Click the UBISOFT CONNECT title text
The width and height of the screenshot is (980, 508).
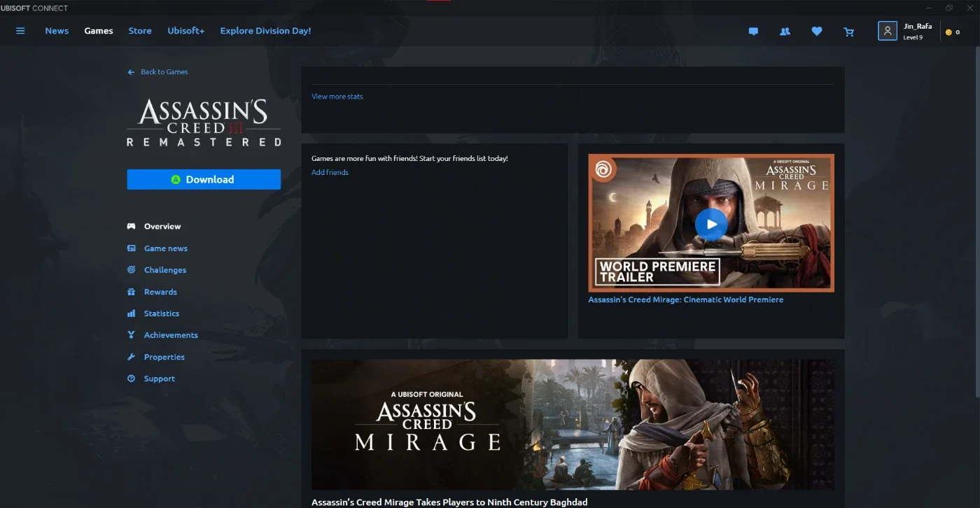coord(34,8)
